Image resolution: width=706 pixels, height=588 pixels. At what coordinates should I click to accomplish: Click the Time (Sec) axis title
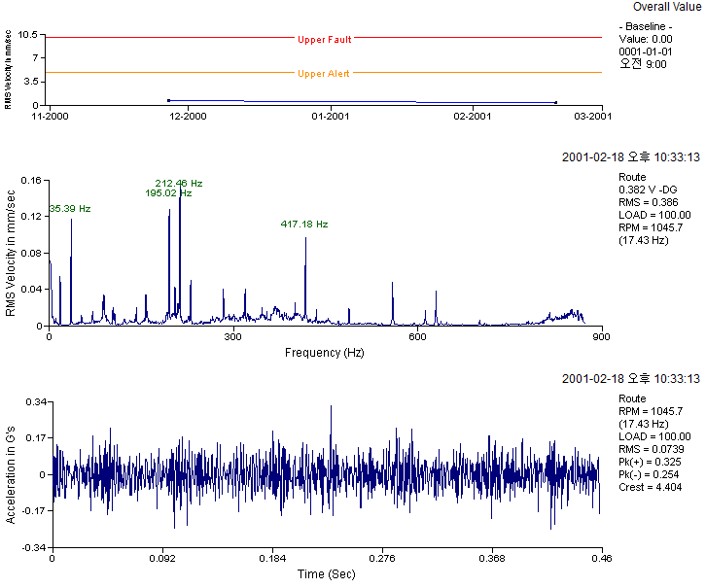pos(326,573)
